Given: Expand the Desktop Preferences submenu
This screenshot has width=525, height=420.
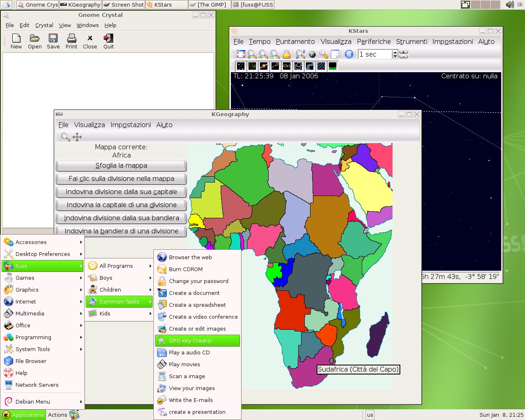Looking at the screenshot, I should click(43, 254).
